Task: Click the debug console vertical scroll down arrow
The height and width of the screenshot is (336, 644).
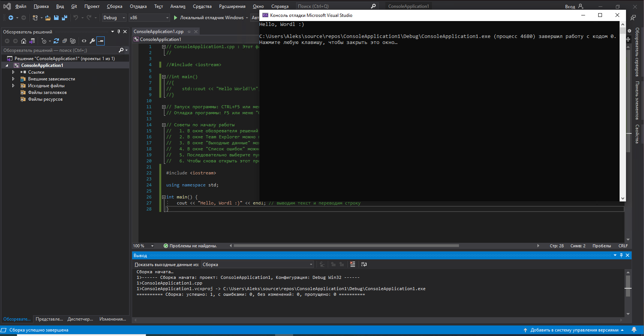Action: tap(623, 198)
